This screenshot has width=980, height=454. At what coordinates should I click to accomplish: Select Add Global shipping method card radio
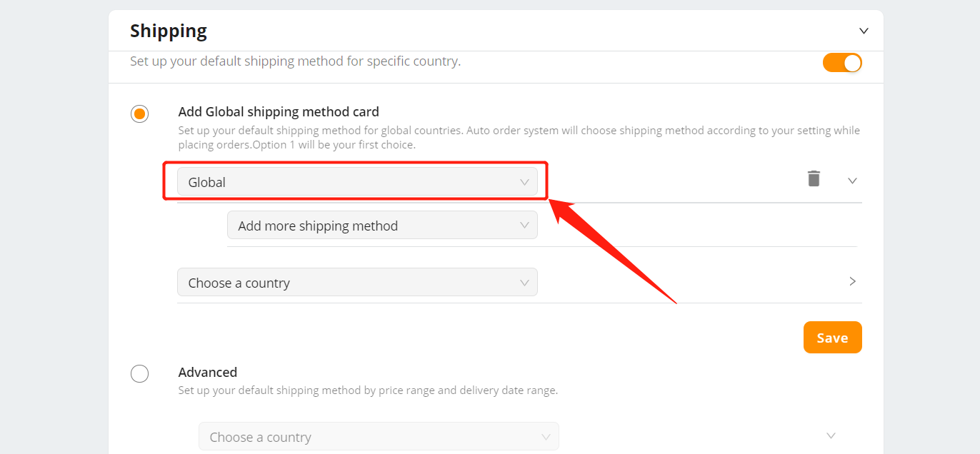(139, 113)
